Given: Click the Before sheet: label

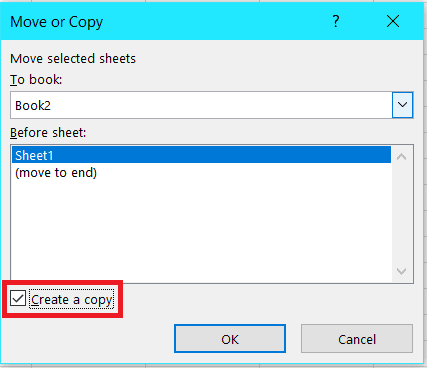Looking at the screenshot, I should [x=48, y=133].
